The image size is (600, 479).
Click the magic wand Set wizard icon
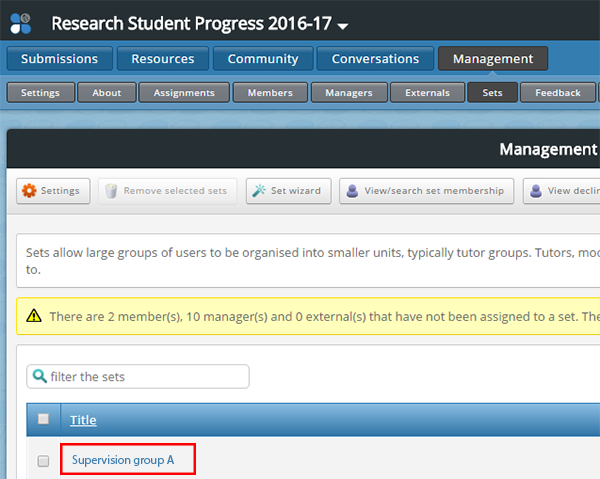click(x=259, y=191)
